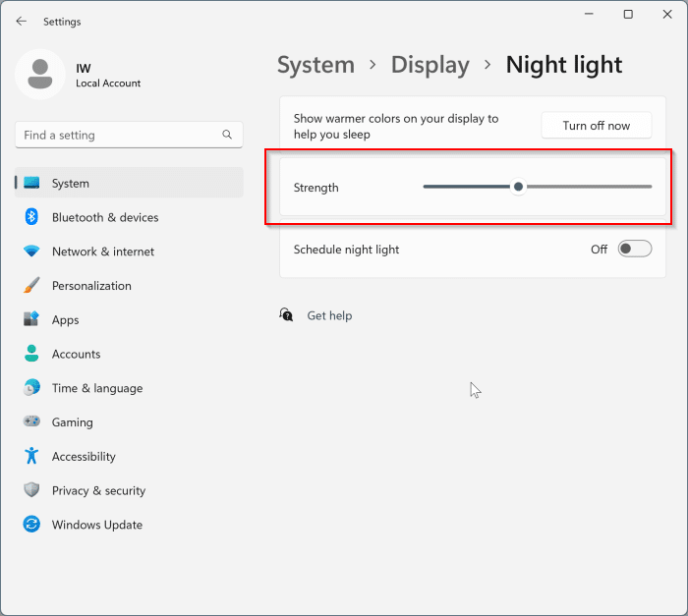The image size is (688, 616).
Task: Click the Local Account text
Action: point(108,84)
